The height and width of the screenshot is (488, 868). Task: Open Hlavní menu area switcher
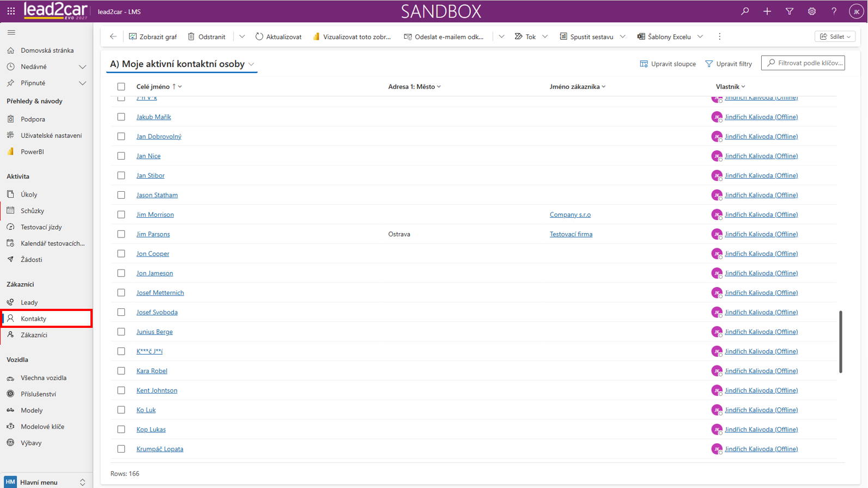click(x=46, y=482)
